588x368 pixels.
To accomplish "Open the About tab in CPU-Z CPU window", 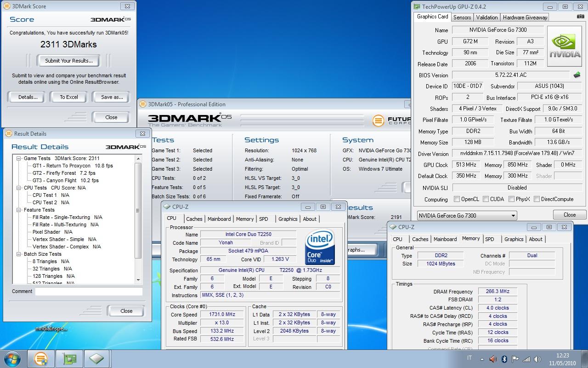I will click(310, 219).
